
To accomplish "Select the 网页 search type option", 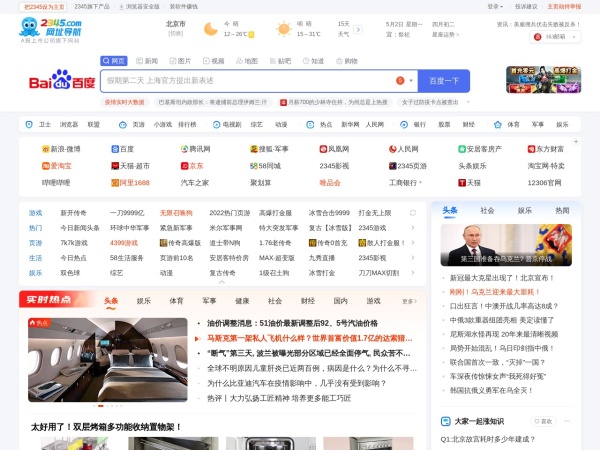I will tap(115, 60).
